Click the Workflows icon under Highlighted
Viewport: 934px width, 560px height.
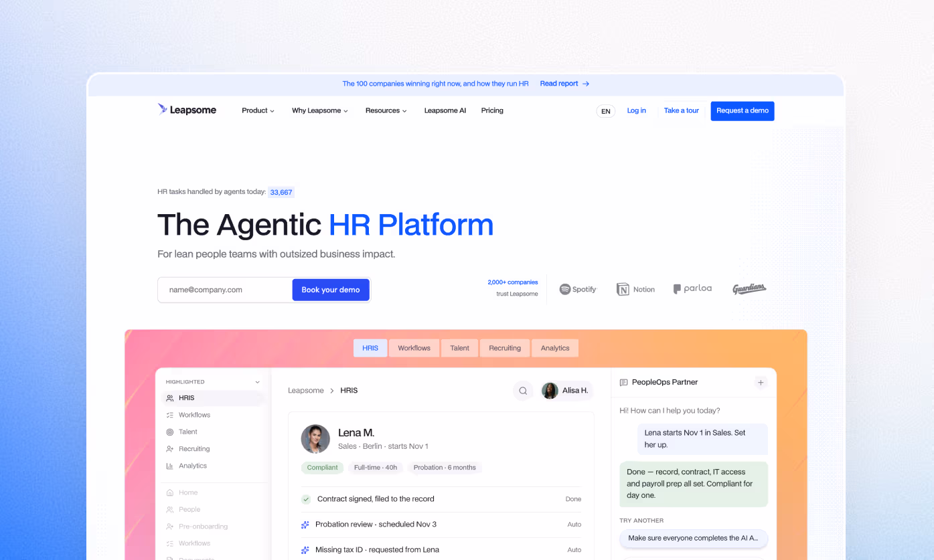coord(170,415)
